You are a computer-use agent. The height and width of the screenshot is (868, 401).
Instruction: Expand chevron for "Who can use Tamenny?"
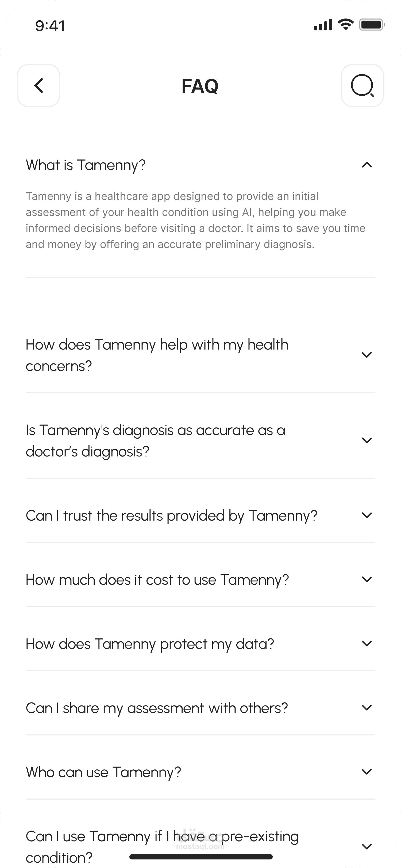[366, 772]
